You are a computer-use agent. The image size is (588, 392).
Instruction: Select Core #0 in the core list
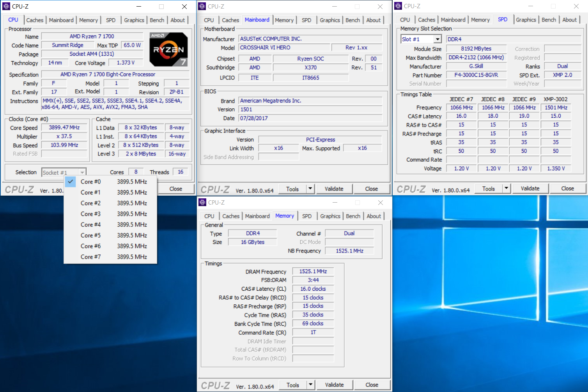click(110, 182)
